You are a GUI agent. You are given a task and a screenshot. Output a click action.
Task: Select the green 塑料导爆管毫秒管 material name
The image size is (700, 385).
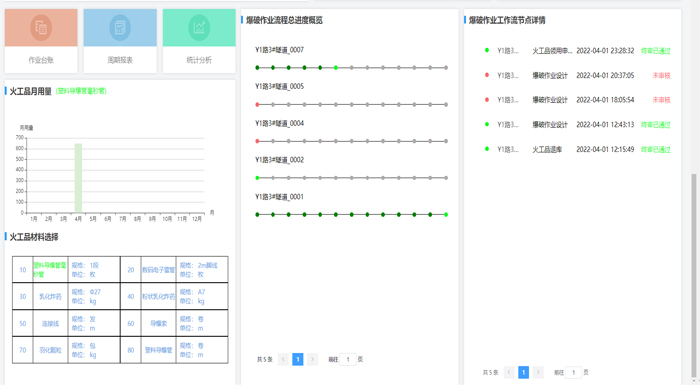click(50, 270)
